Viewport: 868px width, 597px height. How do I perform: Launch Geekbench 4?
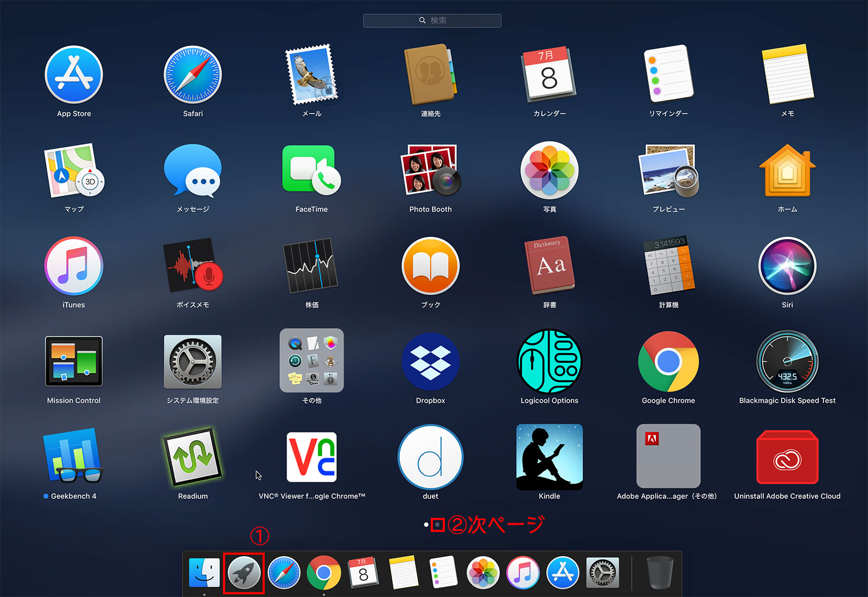[74, 457]
